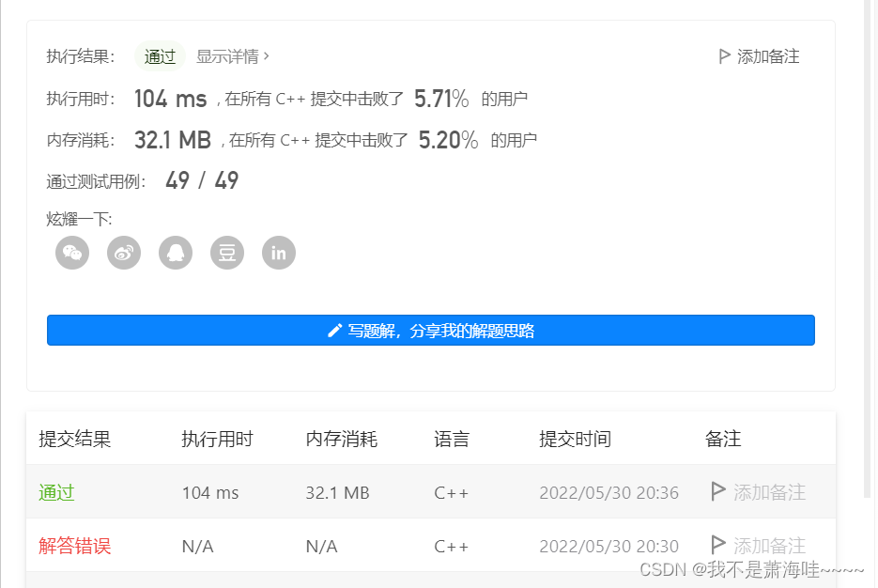Click the 49 / 49 test cases value
This screenshot has height=588, width=878.
[202, 180]
